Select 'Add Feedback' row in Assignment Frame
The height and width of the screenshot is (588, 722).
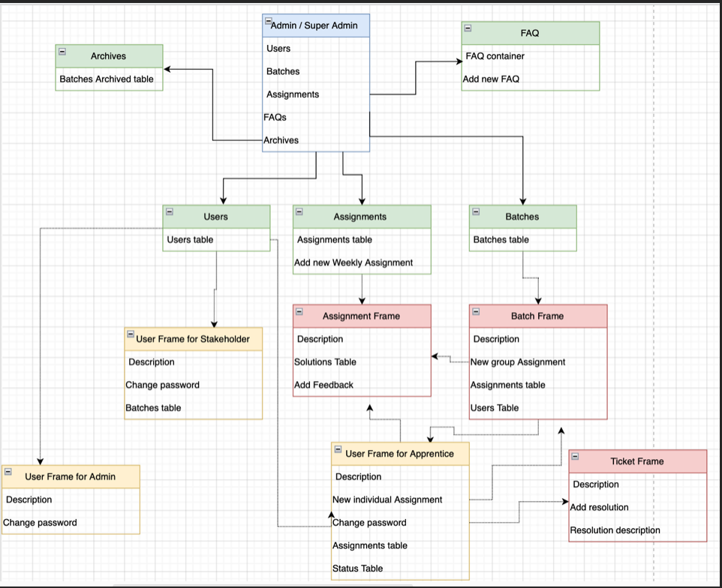(323, 385)
